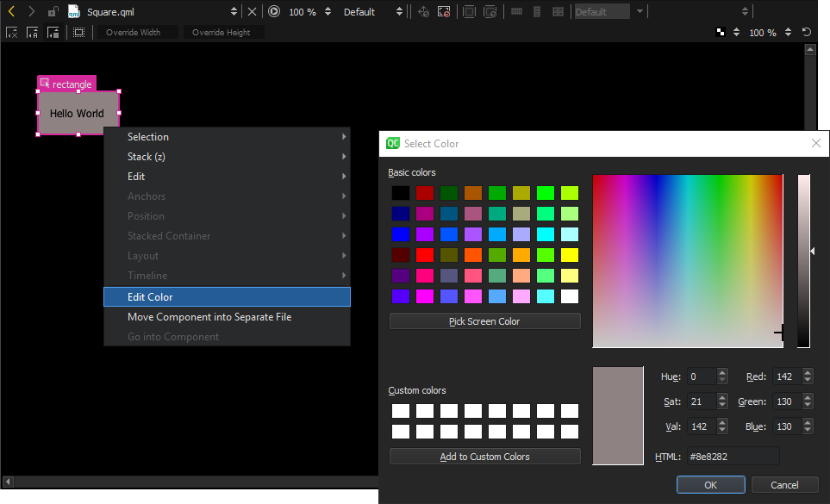The height and width of the screenshot is (504, 830).
Task: Enable Override Width
Action: point(134,32)
